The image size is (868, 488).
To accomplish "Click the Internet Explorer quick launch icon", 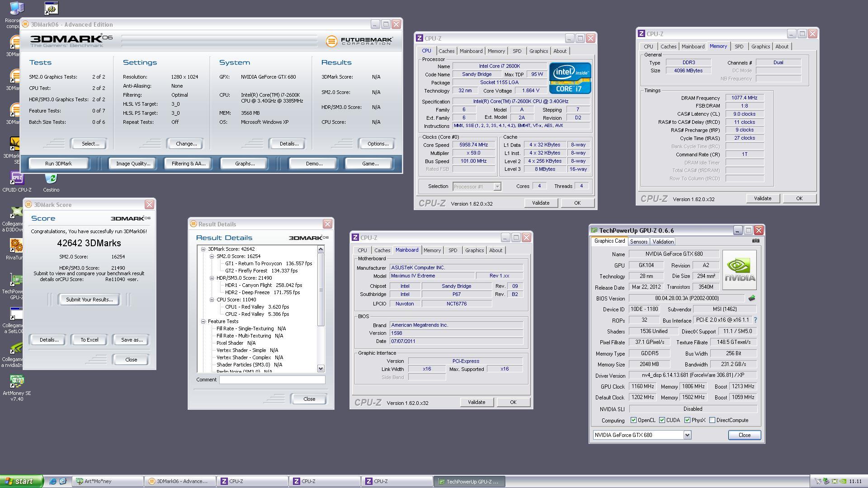I will (53, 481).
